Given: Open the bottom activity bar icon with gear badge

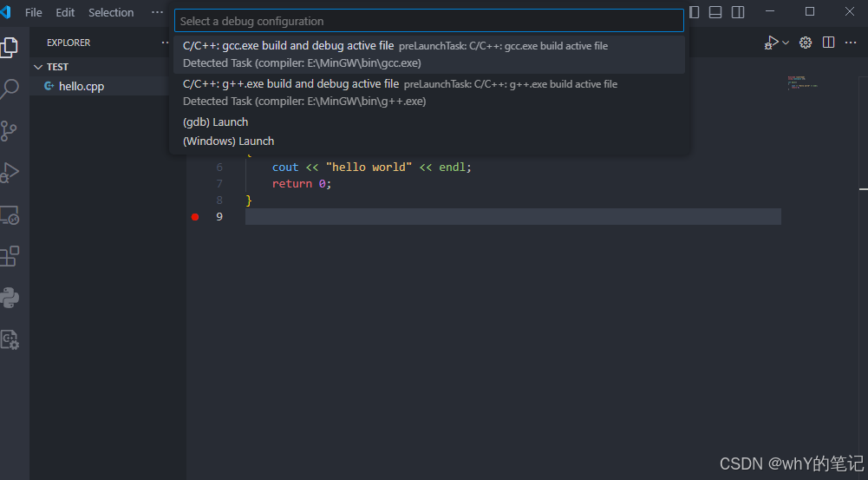Looking at the screenshot, I should click(x=10, y=339).
